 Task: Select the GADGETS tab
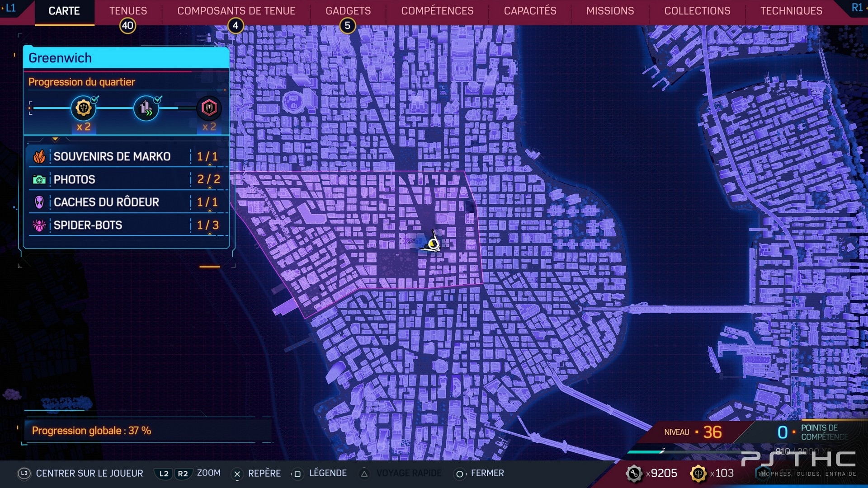(348, 11)
